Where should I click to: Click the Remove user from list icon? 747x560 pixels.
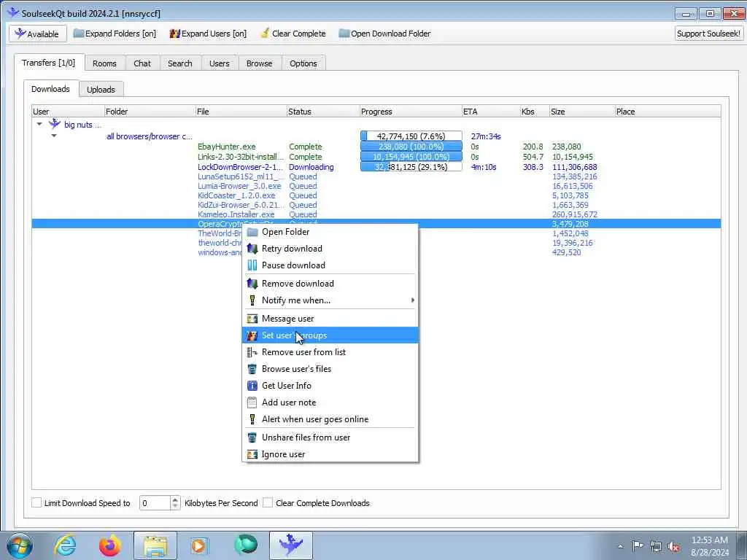[x=252, y=352]
